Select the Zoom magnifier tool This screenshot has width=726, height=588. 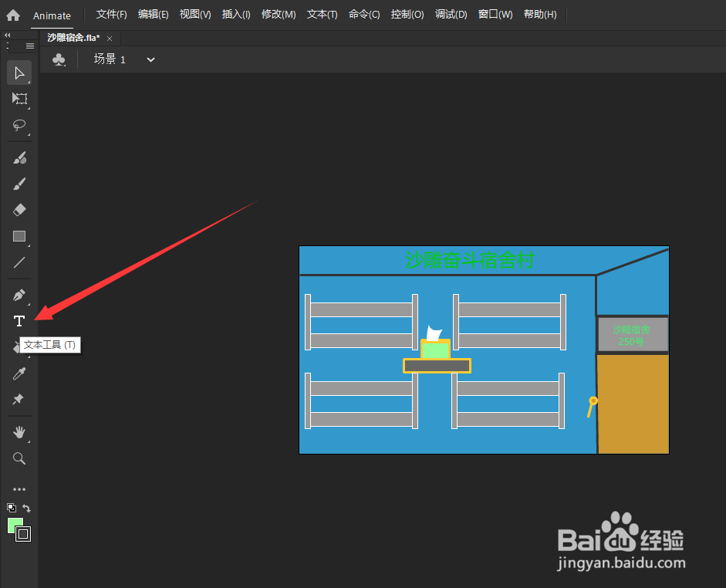tap(19, 458)
